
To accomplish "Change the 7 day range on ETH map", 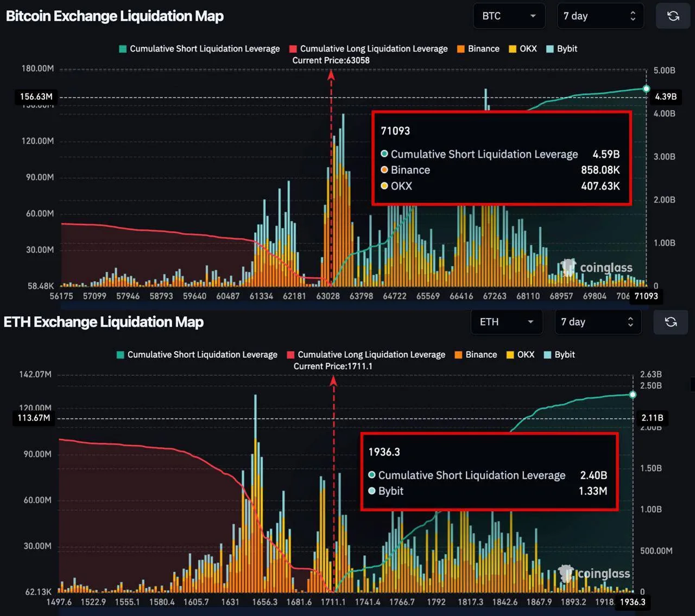I will pyautogui.click(x=598, y=322).
